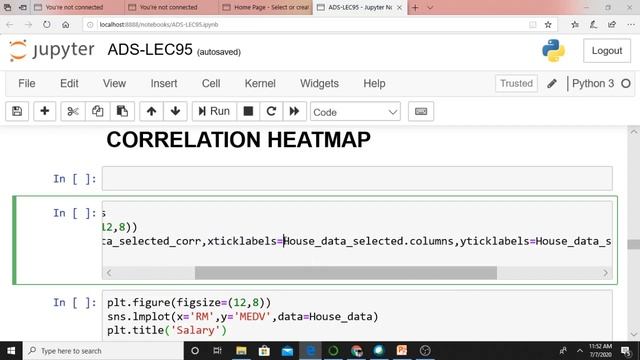640x360 pixels.
Task: Click the browser forward arrow
Action: (28, 24)
